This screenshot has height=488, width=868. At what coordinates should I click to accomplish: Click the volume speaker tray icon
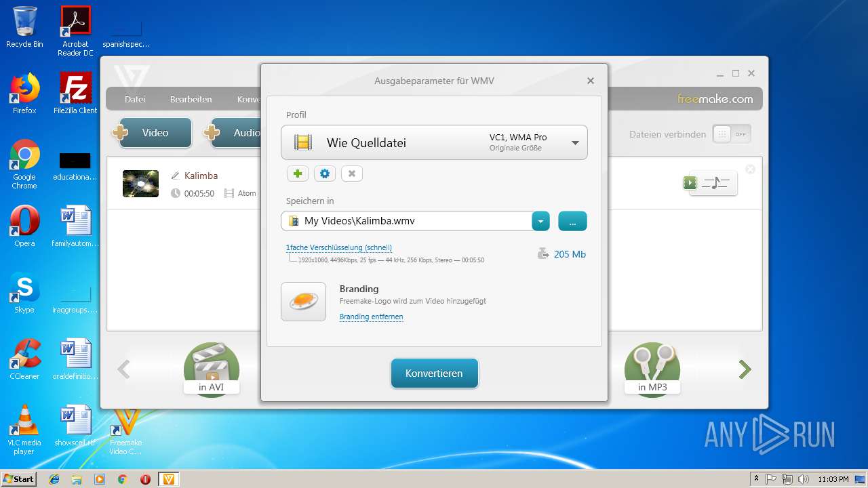click(x=803, y=479)
